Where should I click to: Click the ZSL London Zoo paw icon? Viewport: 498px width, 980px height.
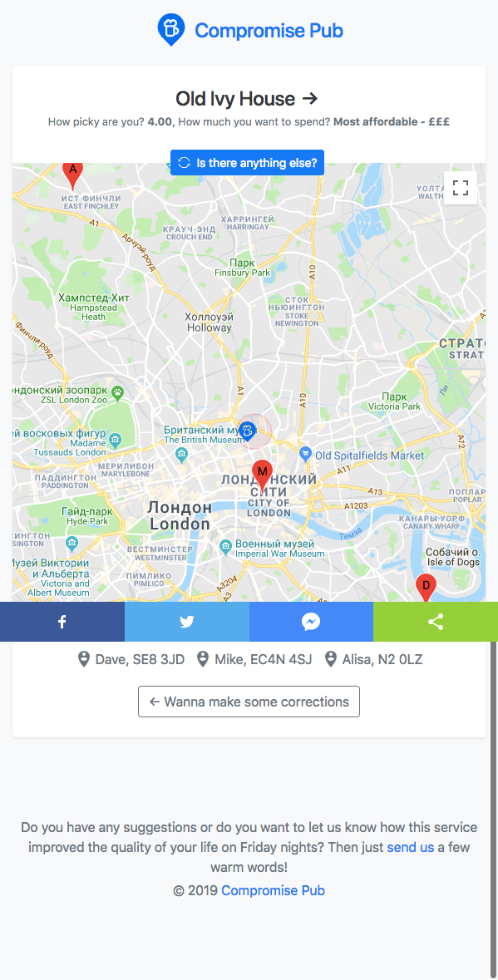[118, 392]
